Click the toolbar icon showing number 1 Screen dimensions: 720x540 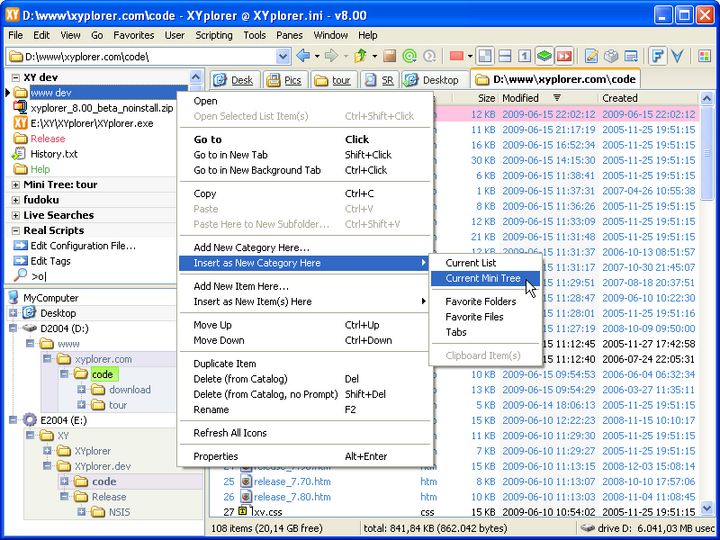click(x=524, y=56)
